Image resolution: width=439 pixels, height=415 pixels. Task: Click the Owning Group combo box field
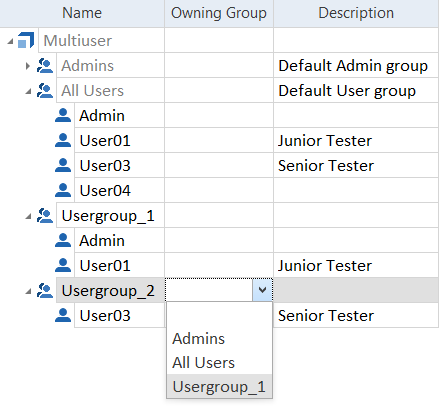tap(219, 290)
